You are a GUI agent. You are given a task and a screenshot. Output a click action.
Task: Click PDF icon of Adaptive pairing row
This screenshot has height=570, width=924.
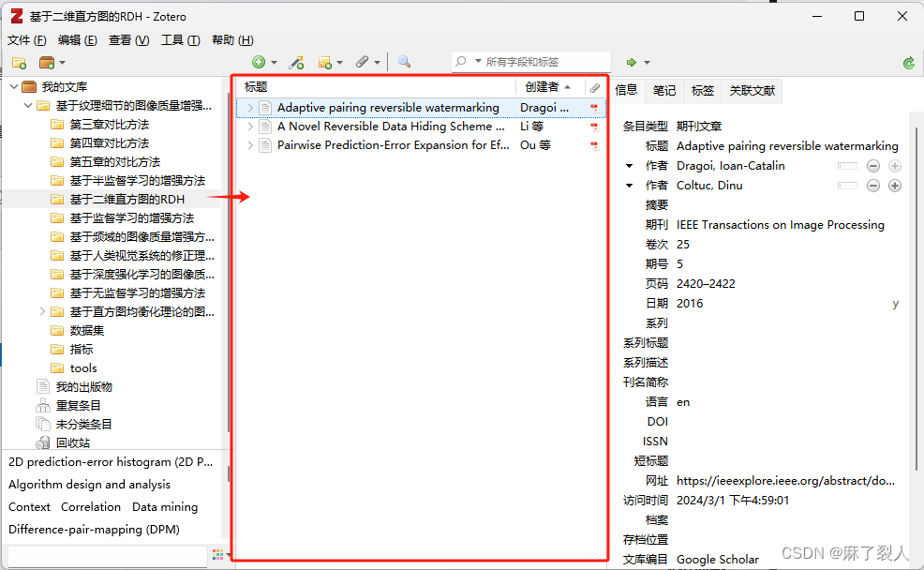pyautogui.click(x=594, y=108)
